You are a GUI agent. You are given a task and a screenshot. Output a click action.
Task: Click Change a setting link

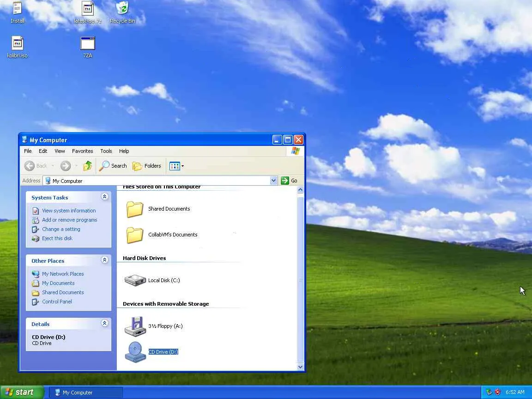61,229
